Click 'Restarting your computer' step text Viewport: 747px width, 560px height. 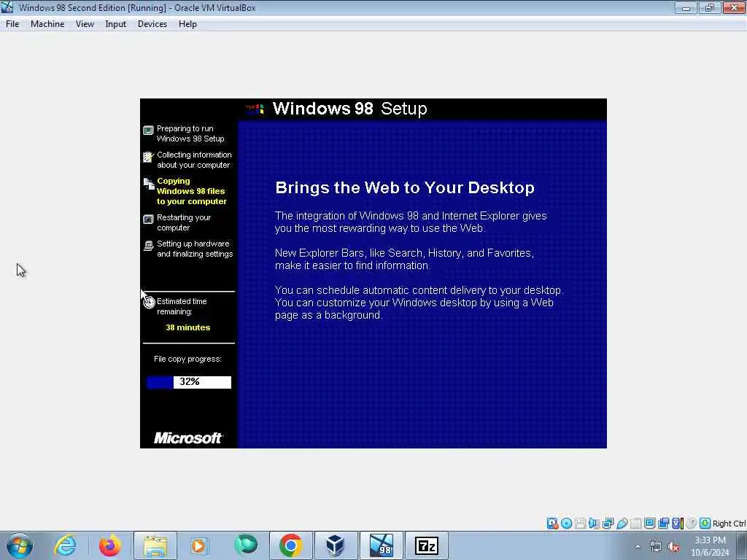183,222
